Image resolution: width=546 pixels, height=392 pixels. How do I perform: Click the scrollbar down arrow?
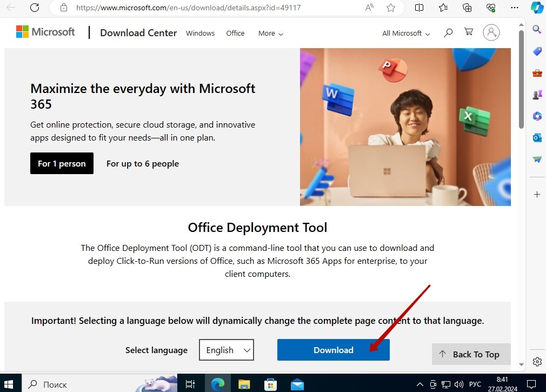pyautogui.click(x=521, y=364)
